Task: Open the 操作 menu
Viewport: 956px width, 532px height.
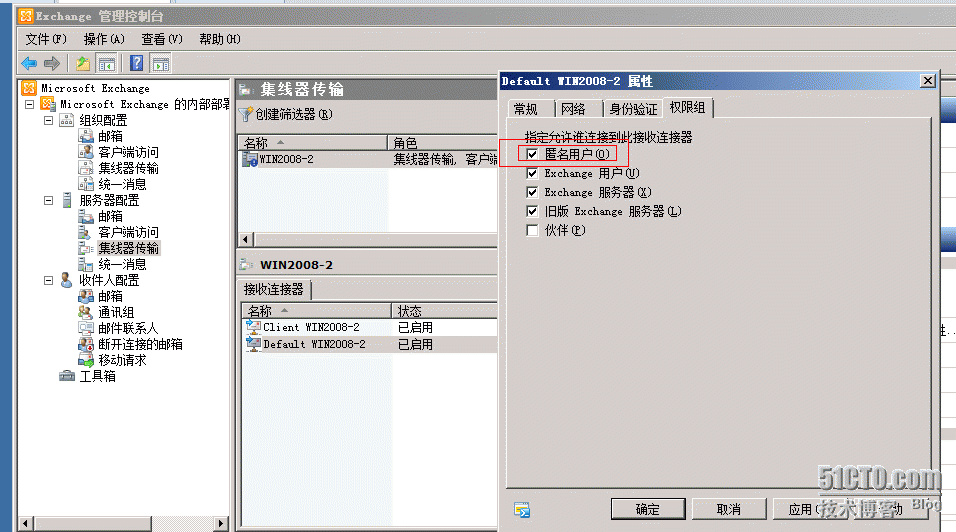Action: click(104, 39)
